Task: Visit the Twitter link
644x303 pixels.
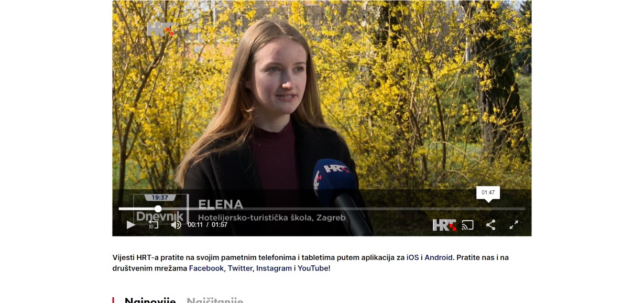Action: 240,268
